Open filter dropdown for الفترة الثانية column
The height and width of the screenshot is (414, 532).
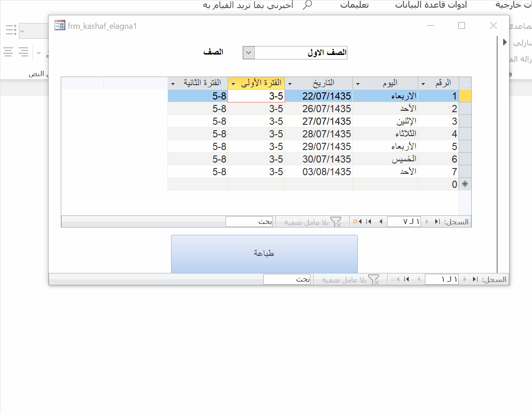pos(173,83)
